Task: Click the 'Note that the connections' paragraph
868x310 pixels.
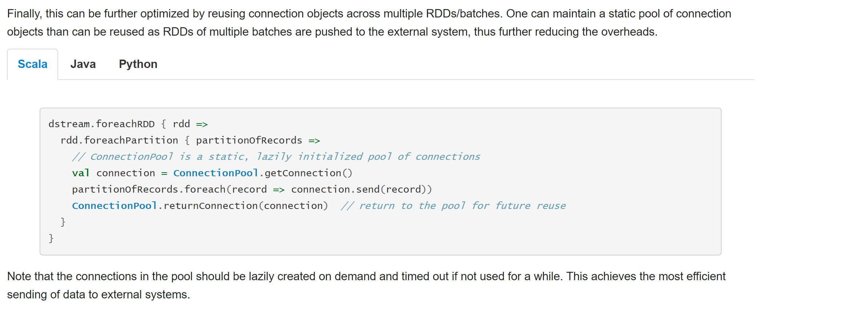Action: coord(366,285)
